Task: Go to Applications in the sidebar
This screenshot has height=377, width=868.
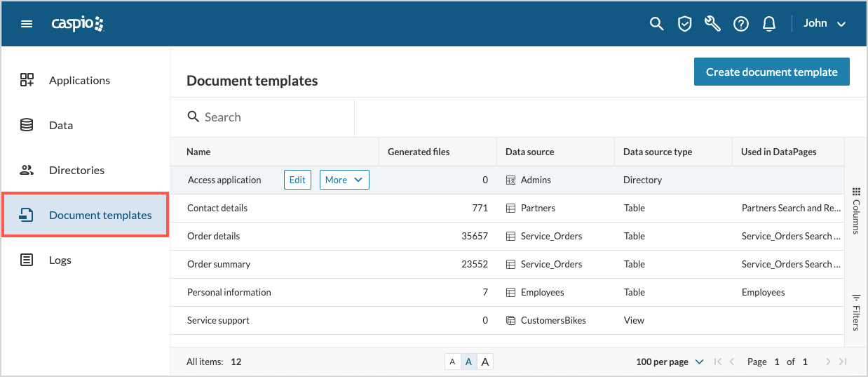Action: click(85, 80)
